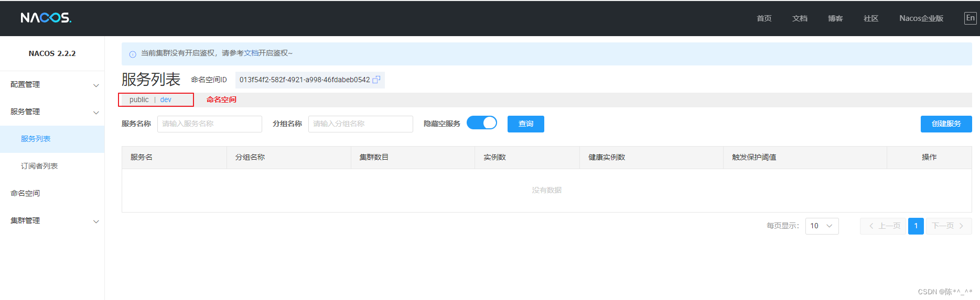Click the 实例数 column header

[527, 158]
